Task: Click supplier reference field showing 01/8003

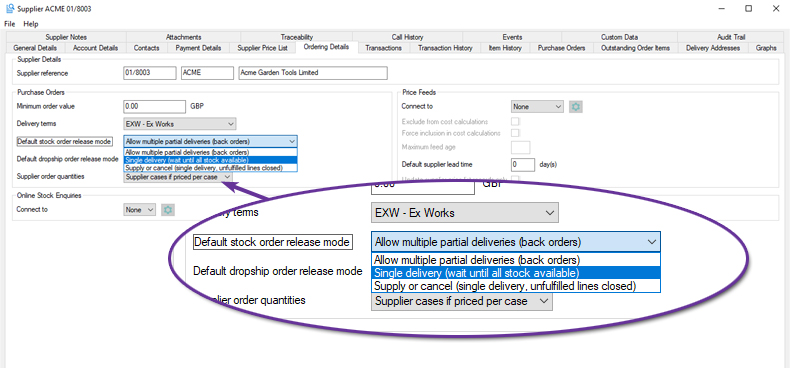Action: coord(150,73)
